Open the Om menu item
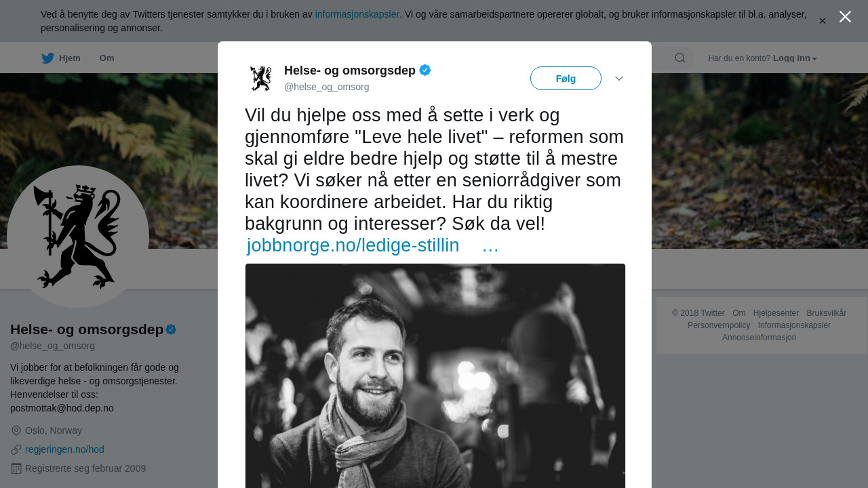 (x=106, y=58)
